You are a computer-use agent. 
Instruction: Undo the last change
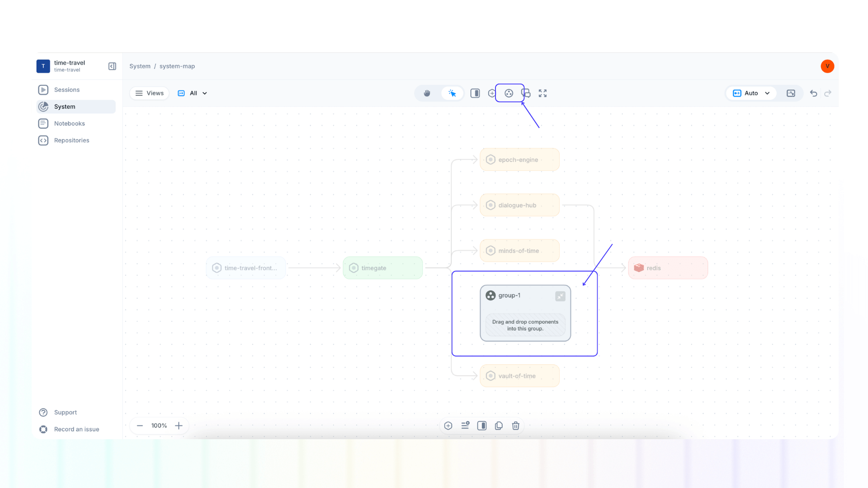[x=813, y=93]
